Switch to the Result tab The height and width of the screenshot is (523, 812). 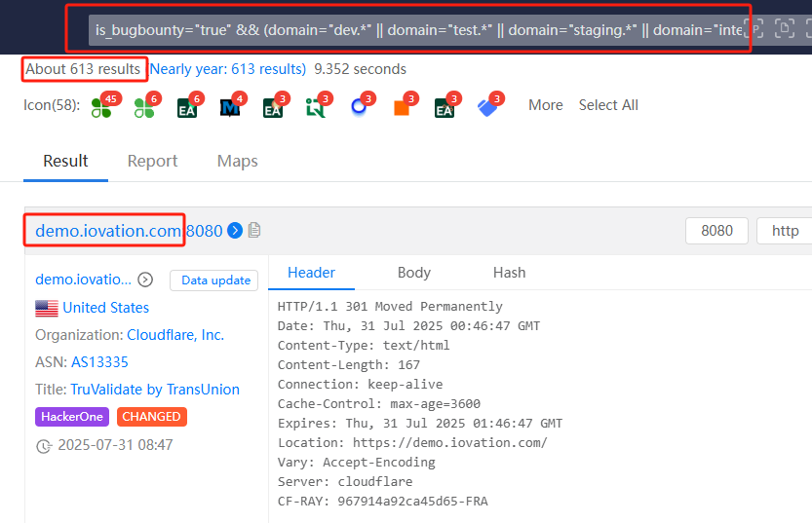(65, 161)
